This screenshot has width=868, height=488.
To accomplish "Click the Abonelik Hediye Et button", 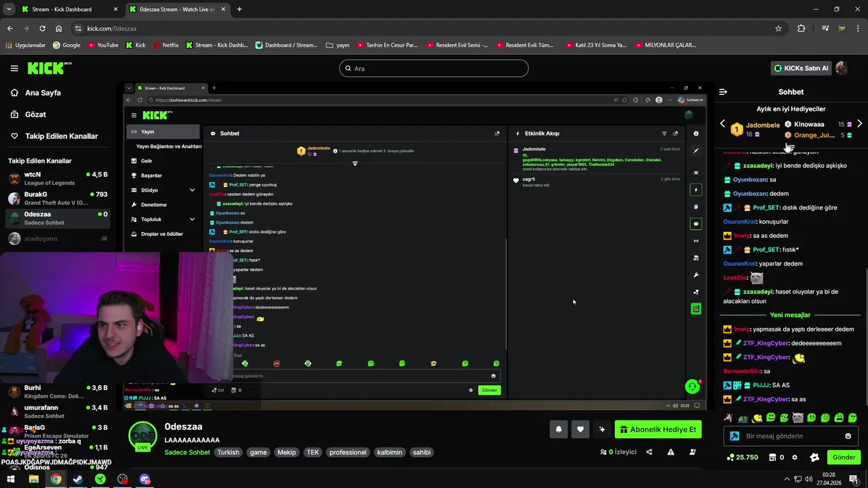I will click(x=658, y=430).
